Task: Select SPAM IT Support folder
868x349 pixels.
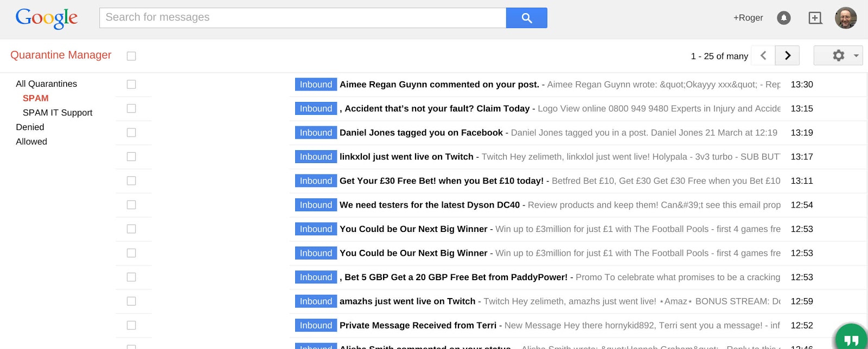Action: coord(58,113)
